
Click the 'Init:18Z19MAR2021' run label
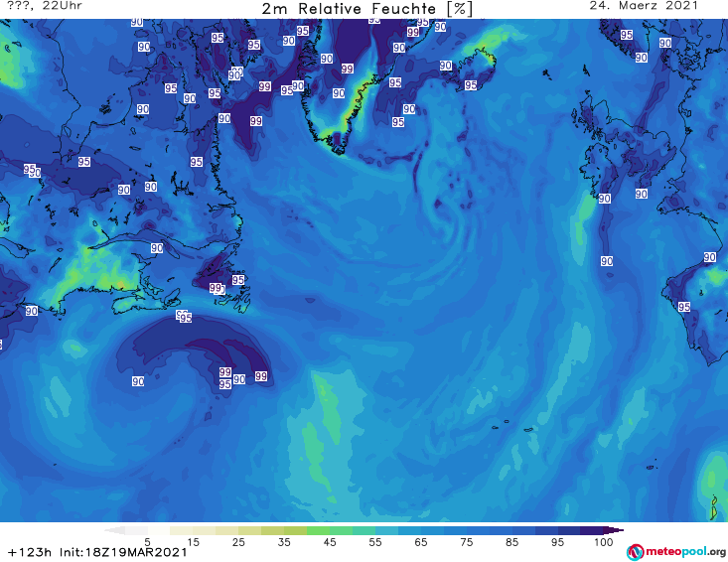123,553
